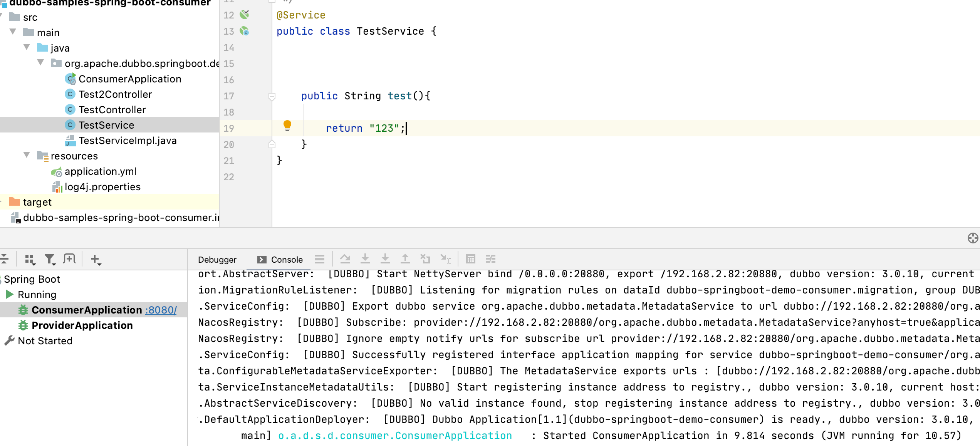Click the Evaluate Expression calculator icon

coord(470,259)
